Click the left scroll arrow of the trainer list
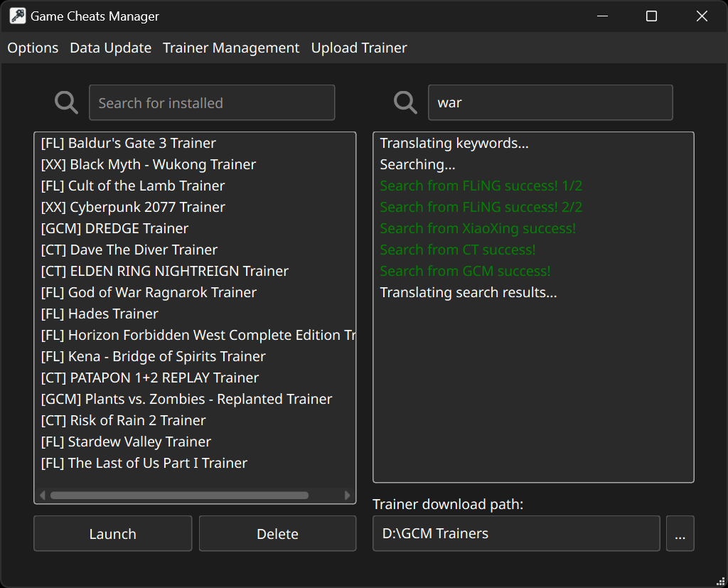The width and height of the screenshot is (728, 588). coord(43,495)
